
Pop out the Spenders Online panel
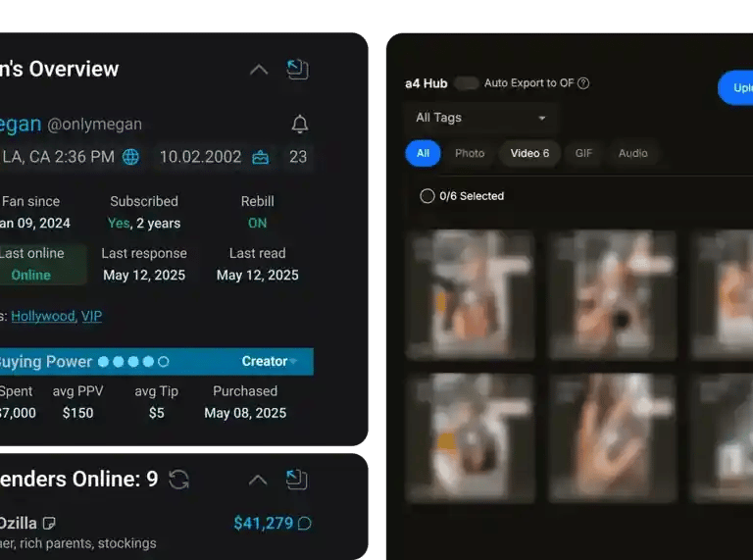click(x=297, y=480)
